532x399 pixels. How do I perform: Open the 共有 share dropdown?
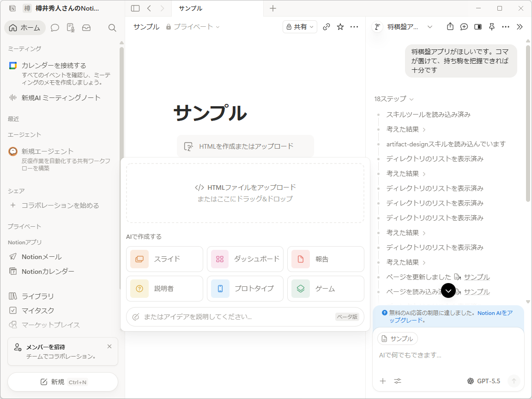(x=300, y=27)
